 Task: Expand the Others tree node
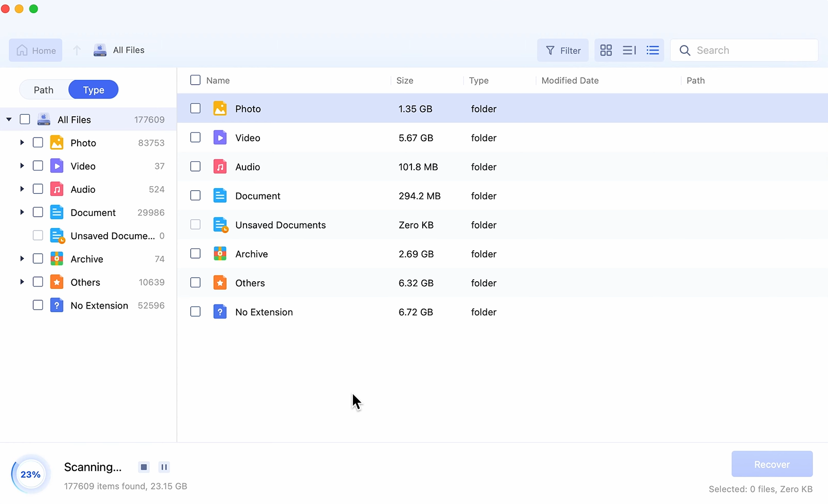click(x=22, y=282)
